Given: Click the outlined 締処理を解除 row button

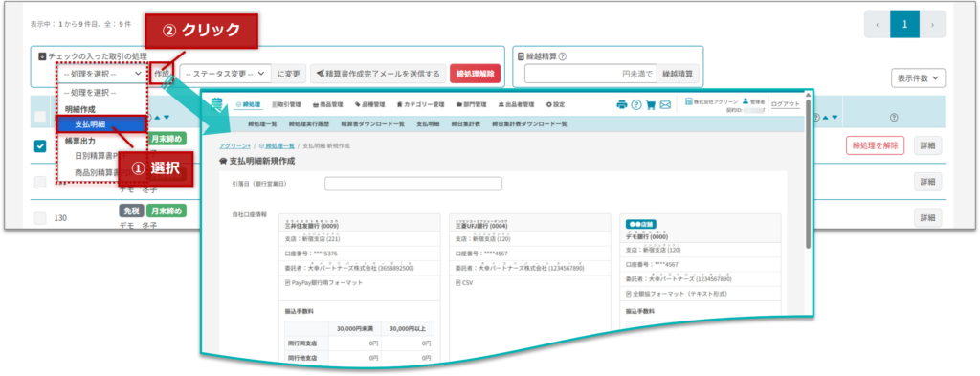Looking at the screenshot, I should coord(875,145).
